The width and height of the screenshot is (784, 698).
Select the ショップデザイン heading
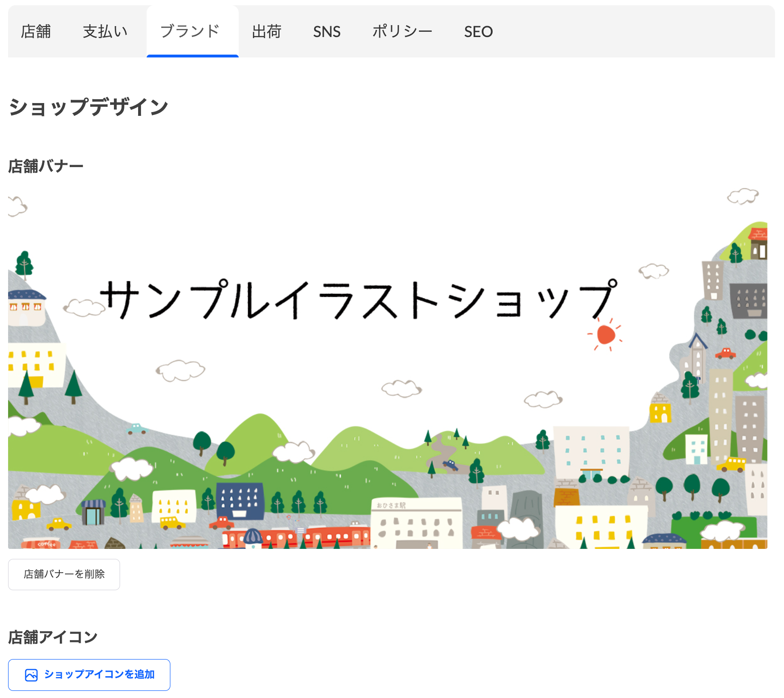tap(89, 107)
